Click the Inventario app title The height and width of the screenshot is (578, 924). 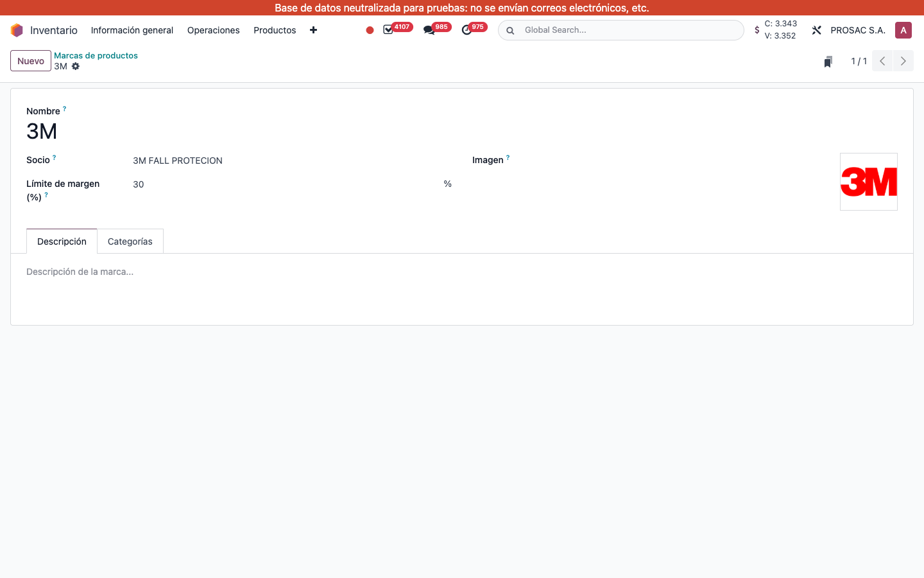54,30
